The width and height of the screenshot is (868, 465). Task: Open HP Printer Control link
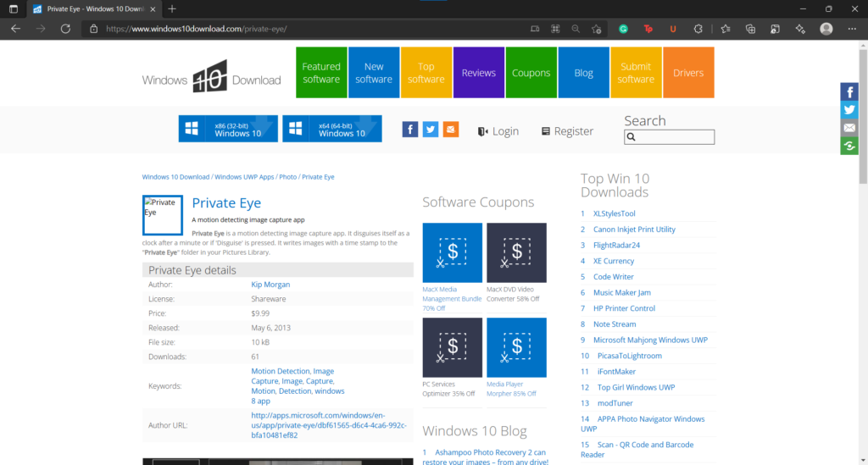624,308
